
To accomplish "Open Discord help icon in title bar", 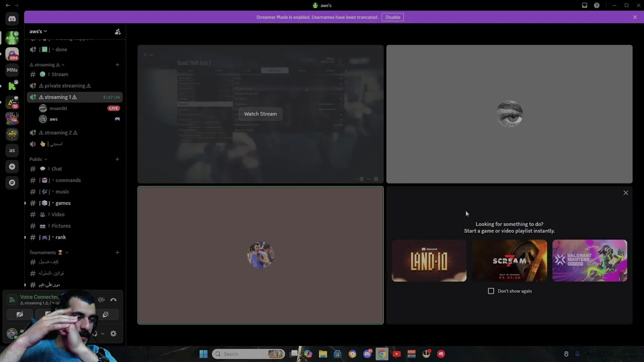I will coord(597,6).
